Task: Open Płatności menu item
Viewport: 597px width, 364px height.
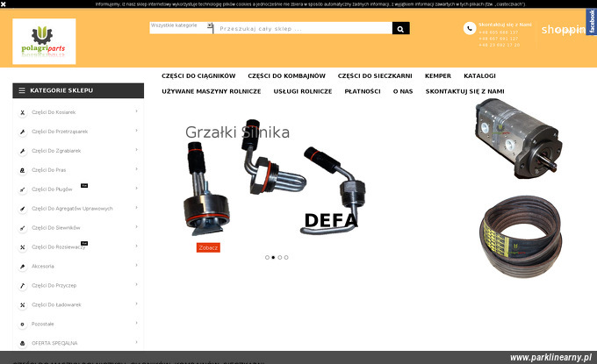Action: click(x=363, y=92)
